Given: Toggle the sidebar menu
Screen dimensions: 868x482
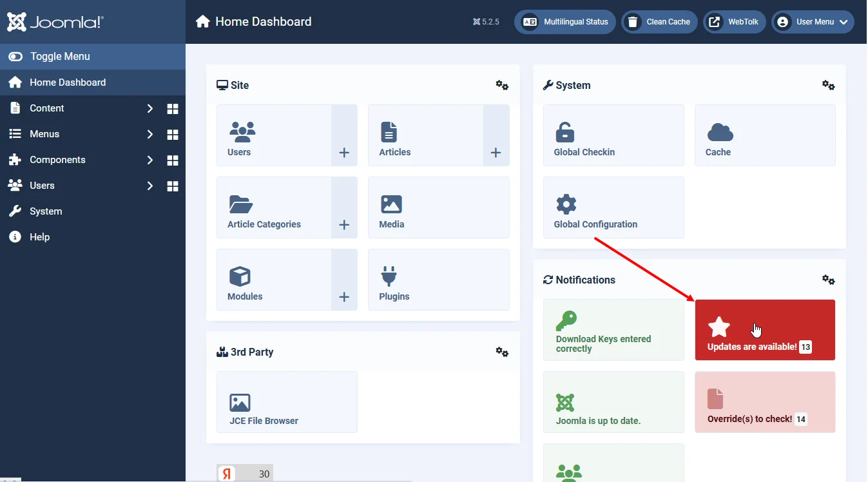Looking at the screenshot, I should 93,57.
